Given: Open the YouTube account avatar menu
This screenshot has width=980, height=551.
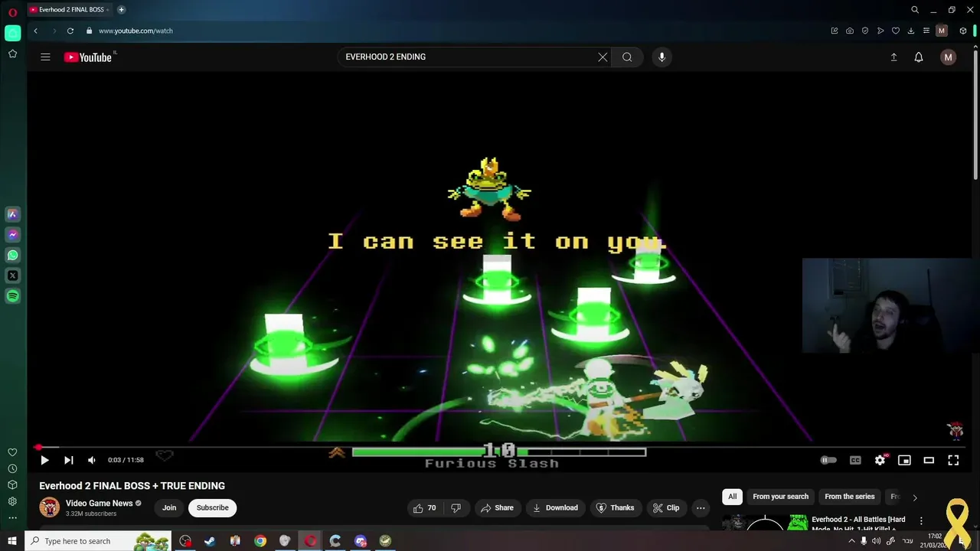Looking at the screenshot, I should click(948, 57).
